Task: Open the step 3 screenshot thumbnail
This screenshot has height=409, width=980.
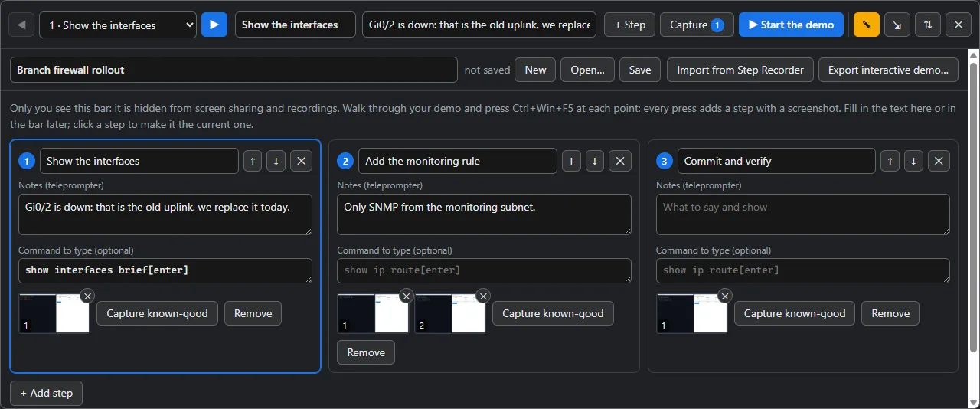Action: [x=691, y=313]
